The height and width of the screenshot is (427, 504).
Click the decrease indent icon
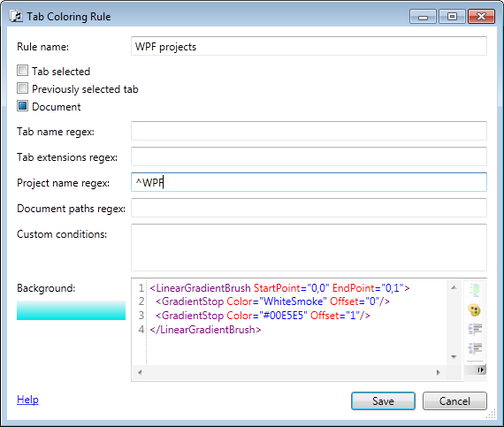pyautogui.click(x=475, y=348)
